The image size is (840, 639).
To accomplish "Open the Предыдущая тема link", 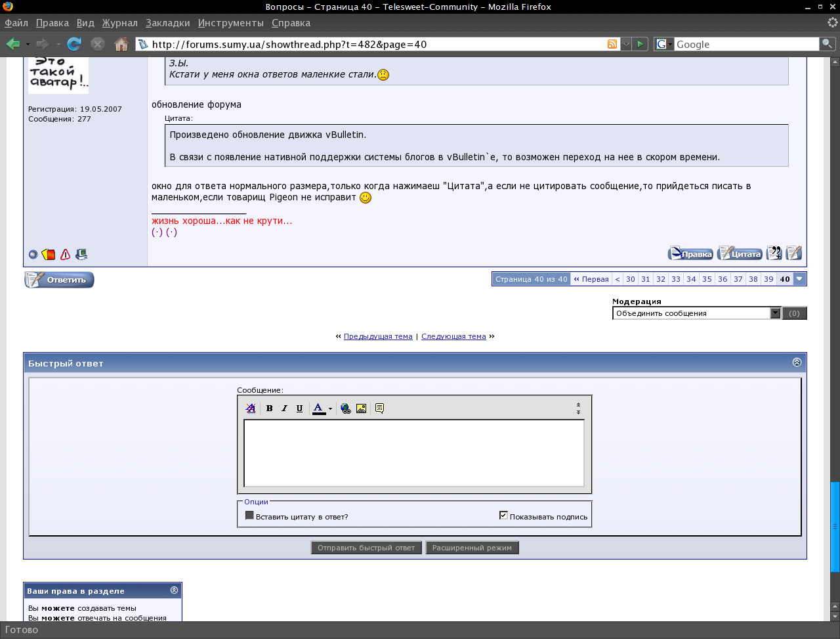I will (378, 336).
